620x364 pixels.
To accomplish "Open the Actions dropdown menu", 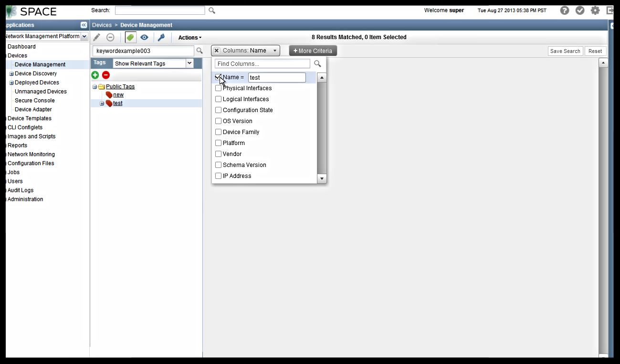I will click(x=189, y=38).
